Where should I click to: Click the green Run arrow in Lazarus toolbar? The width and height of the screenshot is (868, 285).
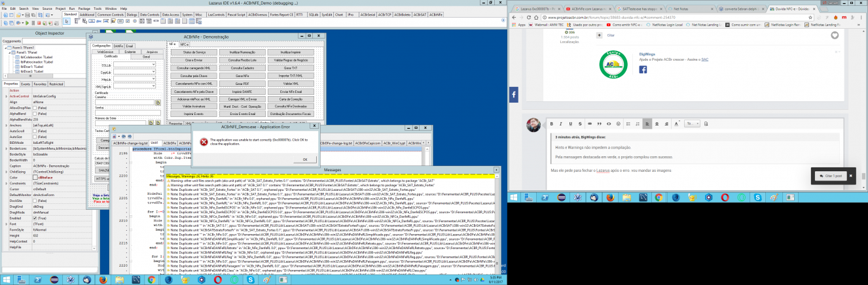(27, 23)
